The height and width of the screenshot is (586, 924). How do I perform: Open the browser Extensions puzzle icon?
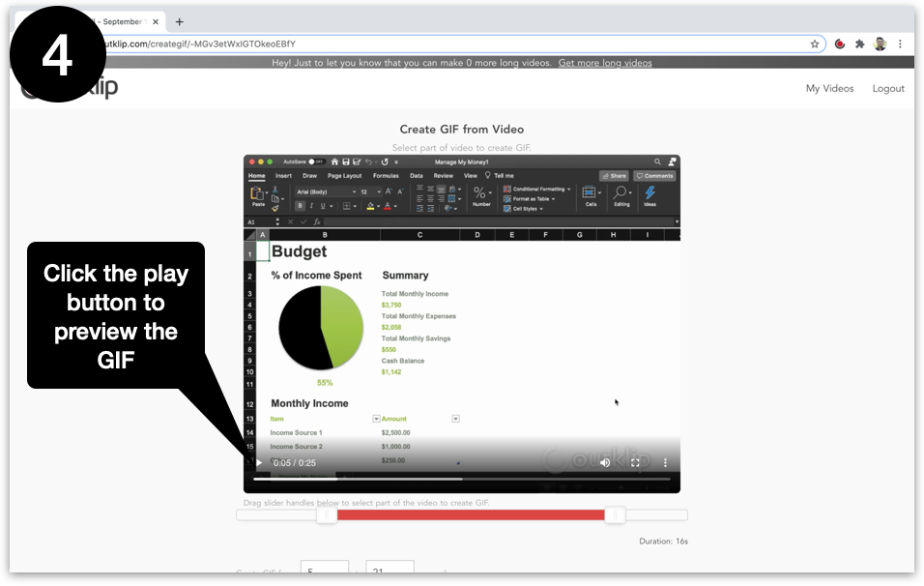coord(860,44)
